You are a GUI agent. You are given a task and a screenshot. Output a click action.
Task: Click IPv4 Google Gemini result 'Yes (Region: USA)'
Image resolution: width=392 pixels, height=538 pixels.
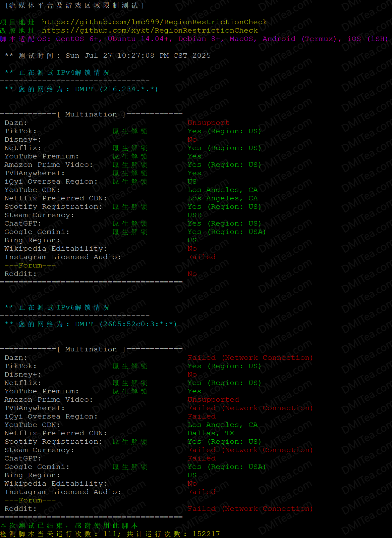point(227,232)
